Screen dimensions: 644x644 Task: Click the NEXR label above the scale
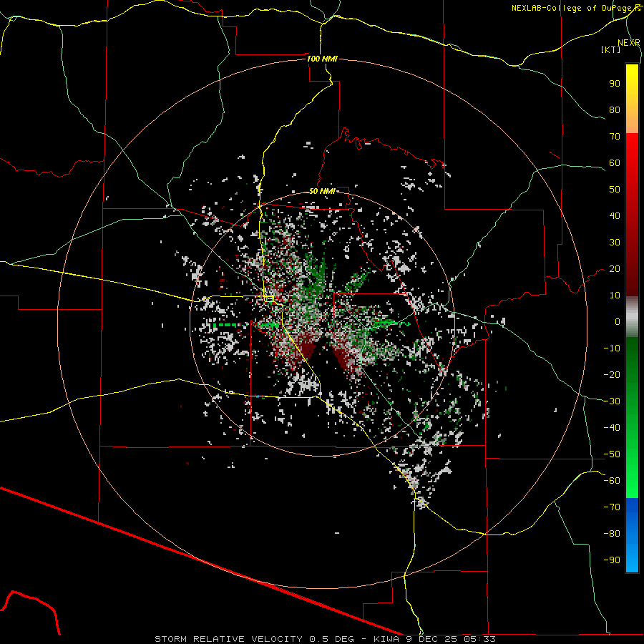coord(629,43)
